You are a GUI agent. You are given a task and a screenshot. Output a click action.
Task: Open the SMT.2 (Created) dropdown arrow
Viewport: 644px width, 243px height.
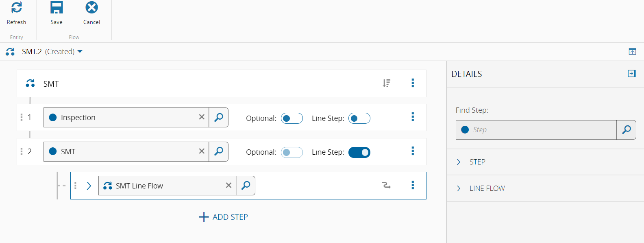tap(80, 52)
